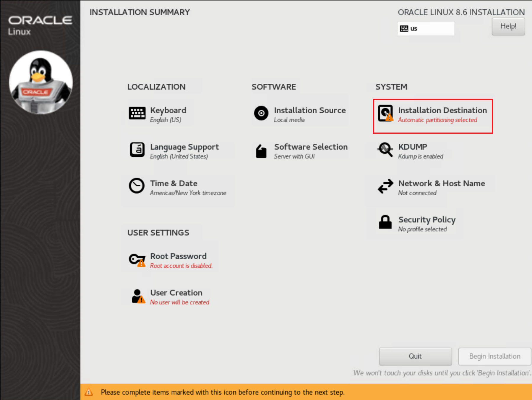Open the Language Support icon
Screen dimensions: 532x400
pos(137,150)
